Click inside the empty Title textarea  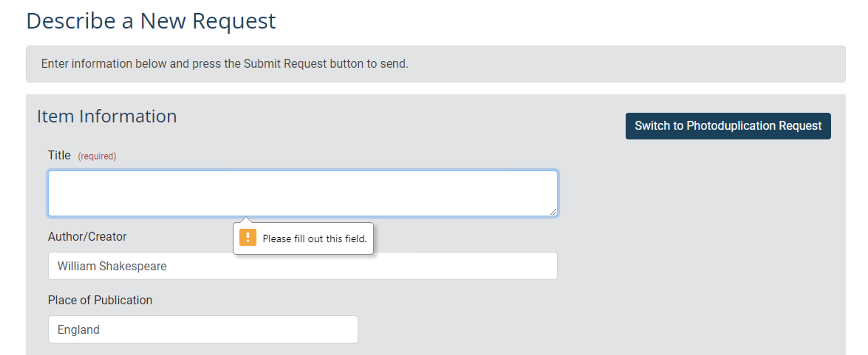tap(303, 192)
